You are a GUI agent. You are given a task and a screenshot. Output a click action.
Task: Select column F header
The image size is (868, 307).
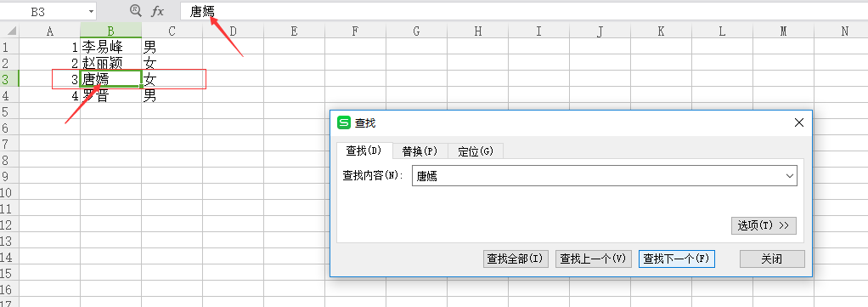[355, 31]
